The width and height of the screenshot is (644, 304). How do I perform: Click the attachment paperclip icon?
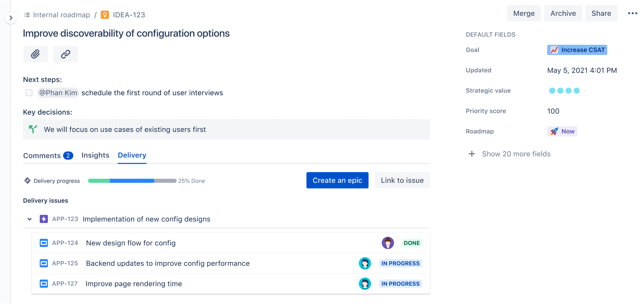35,54
